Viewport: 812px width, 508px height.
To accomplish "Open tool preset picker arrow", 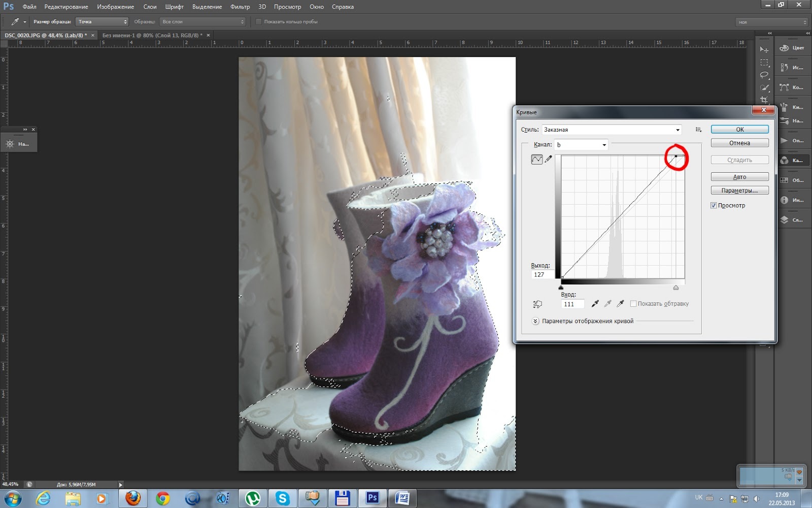I will 24,22.
